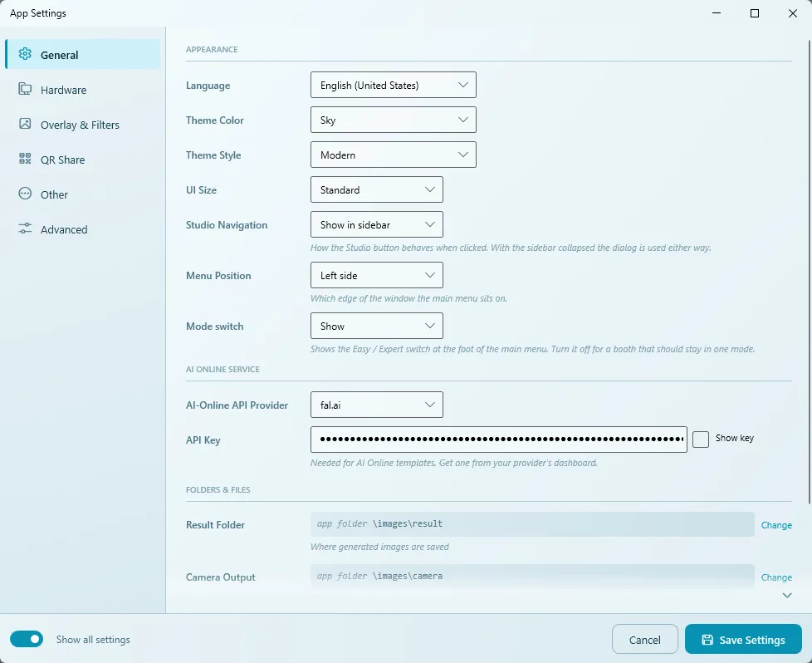
Task: Close the App Settings window
Action: (x=793, y=13)
